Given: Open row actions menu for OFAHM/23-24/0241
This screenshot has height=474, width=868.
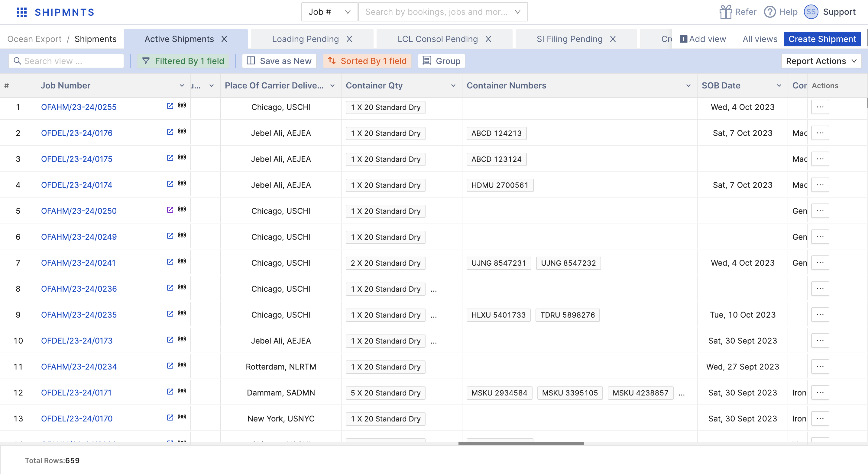Looking at the screenshot, I should 820,263.
